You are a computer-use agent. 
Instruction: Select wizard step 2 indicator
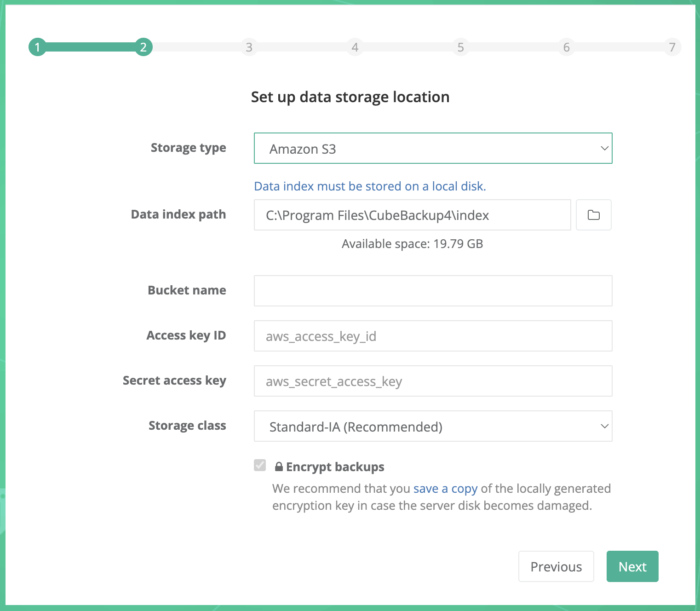[143, 47]
